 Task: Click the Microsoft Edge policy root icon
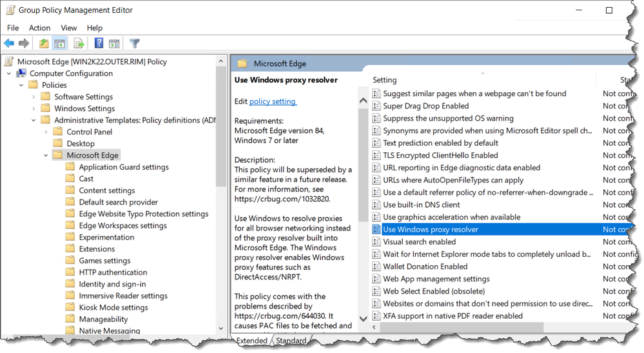click(8, 62)
